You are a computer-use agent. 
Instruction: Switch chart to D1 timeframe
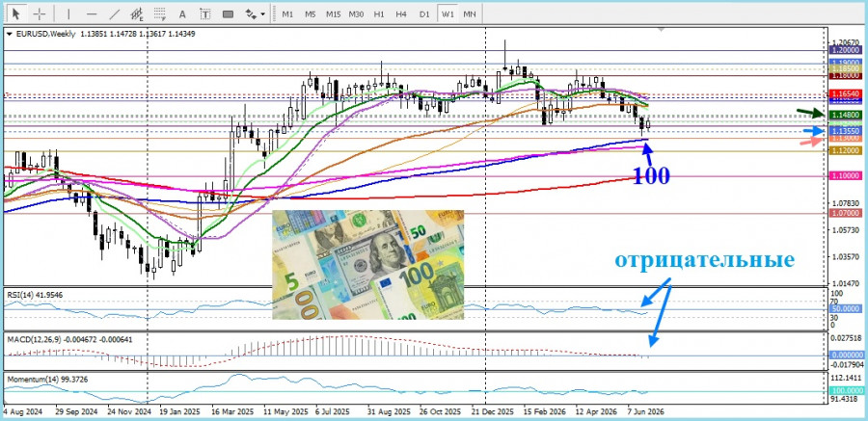[x=424, y=13]
